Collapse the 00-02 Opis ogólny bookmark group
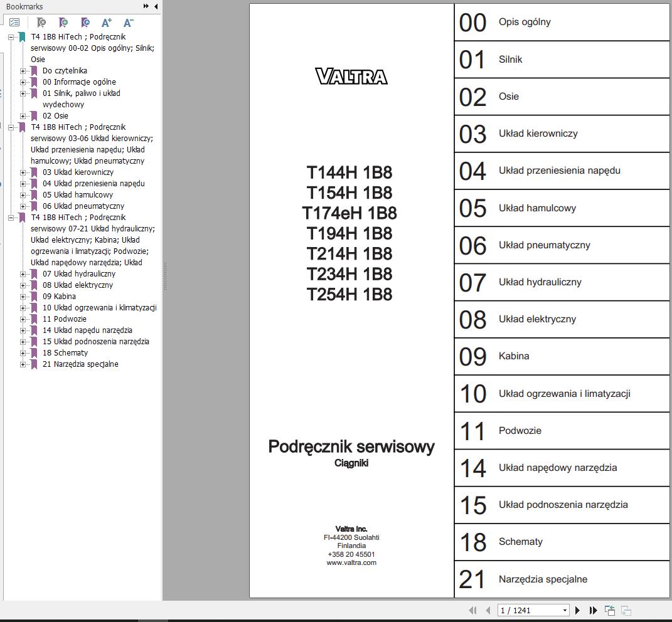The image size is (672, 622). (x=11, y=37)
